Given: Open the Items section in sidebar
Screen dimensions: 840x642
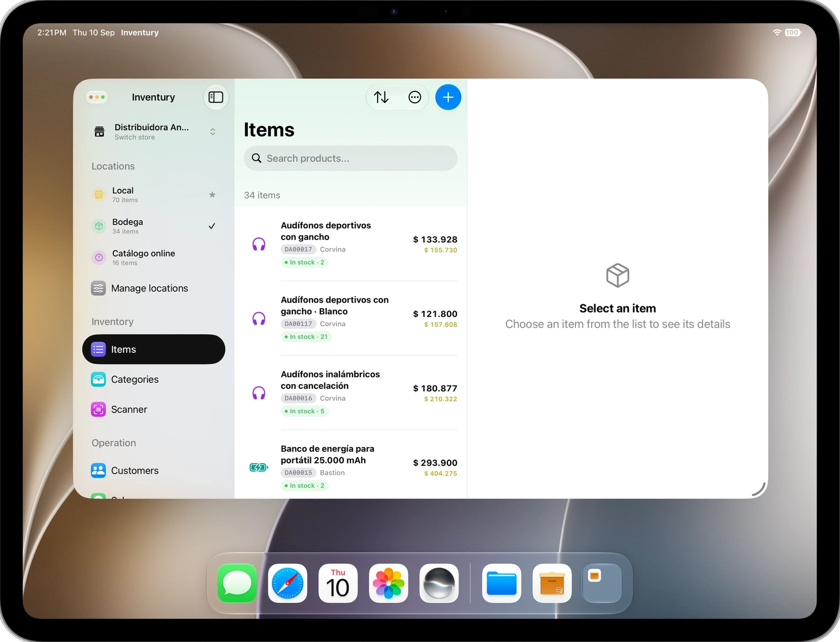Looking at the screenshot, I should tap(154, 349).
